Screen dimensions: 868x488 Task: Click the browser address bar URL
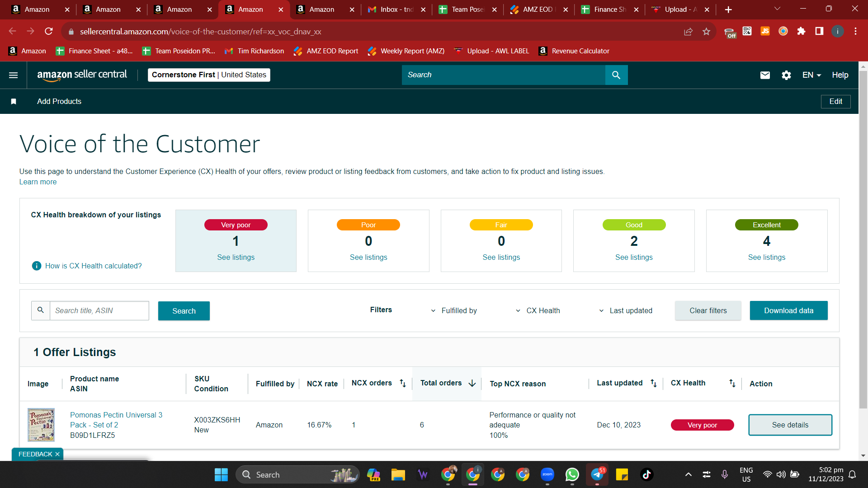pyautogui.click(x=201, y=32)
